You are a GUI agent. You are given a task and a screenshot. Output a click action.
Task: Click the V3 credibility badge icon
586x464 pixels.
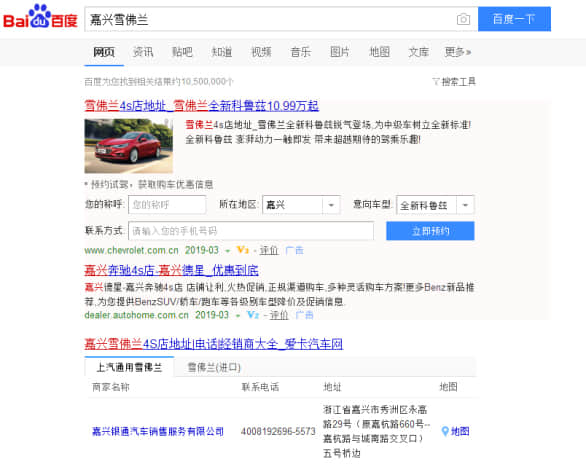(x=243, y=250)
